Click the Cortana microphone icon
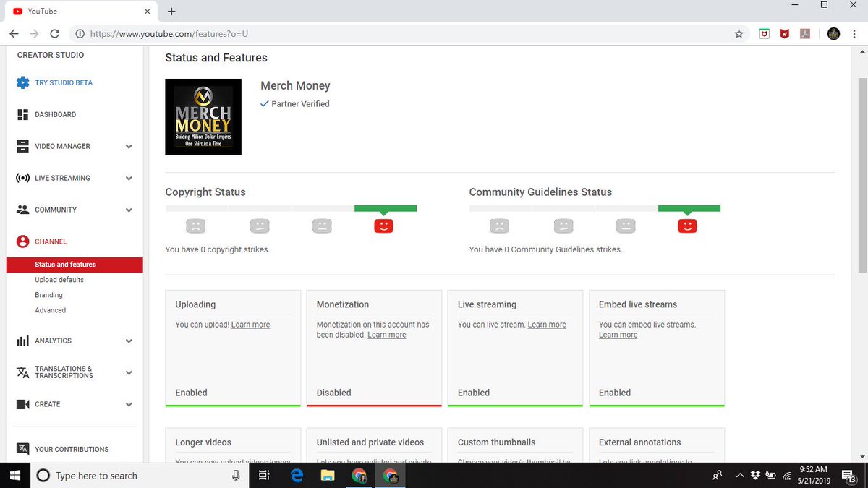The height and width of the screenshot is (488, 868). 236,475
